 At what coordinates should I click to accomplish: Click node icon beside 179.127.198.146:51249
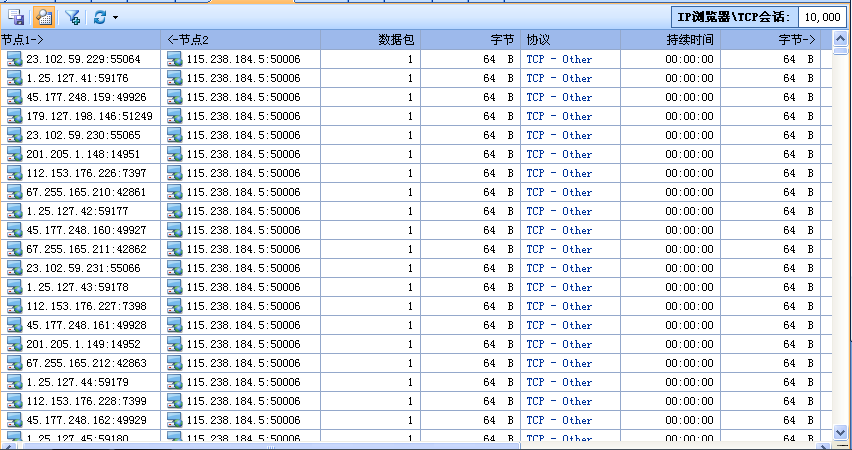coord(15,116)
